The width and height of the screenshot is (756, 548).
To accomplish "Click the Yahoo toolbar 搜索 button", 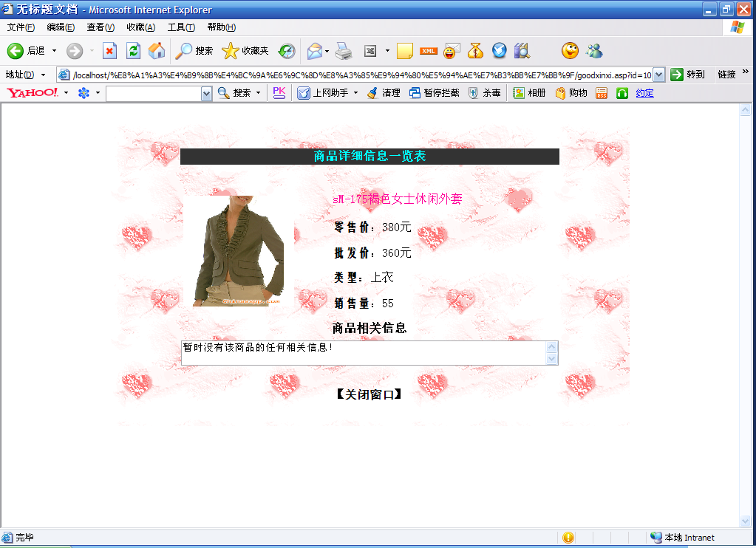I will [234, 92].
